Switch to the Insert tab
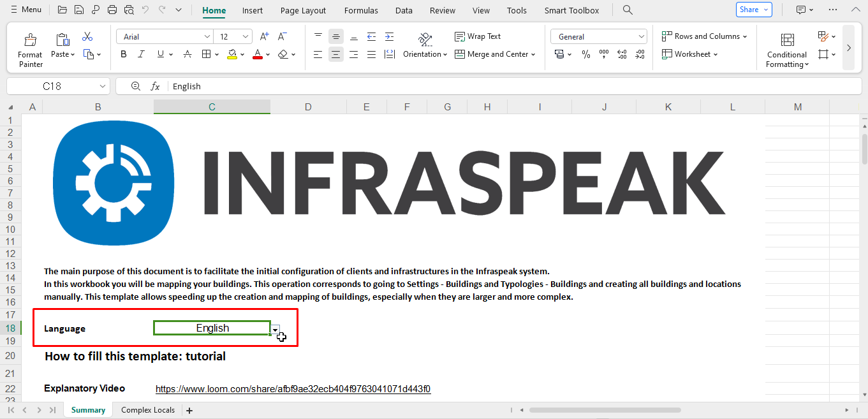Screen dimensions: 868x419 pyautogui.click(x=253, y=10)
